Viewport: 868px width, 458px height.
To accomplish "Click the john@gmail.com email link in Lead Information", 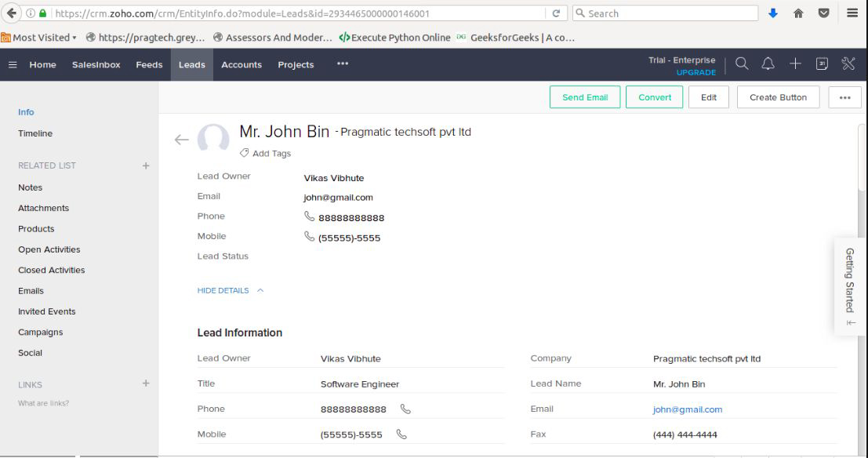I will click(688, 410).
